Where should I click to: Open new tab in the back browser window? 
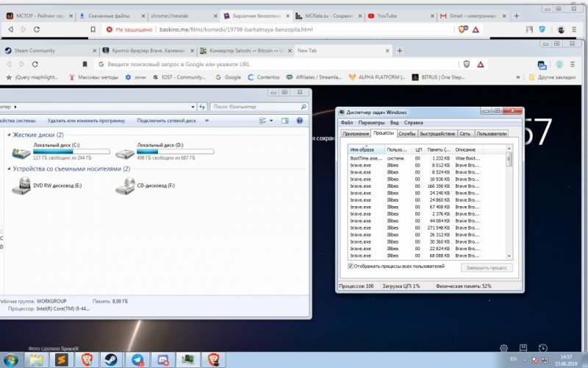517,15
